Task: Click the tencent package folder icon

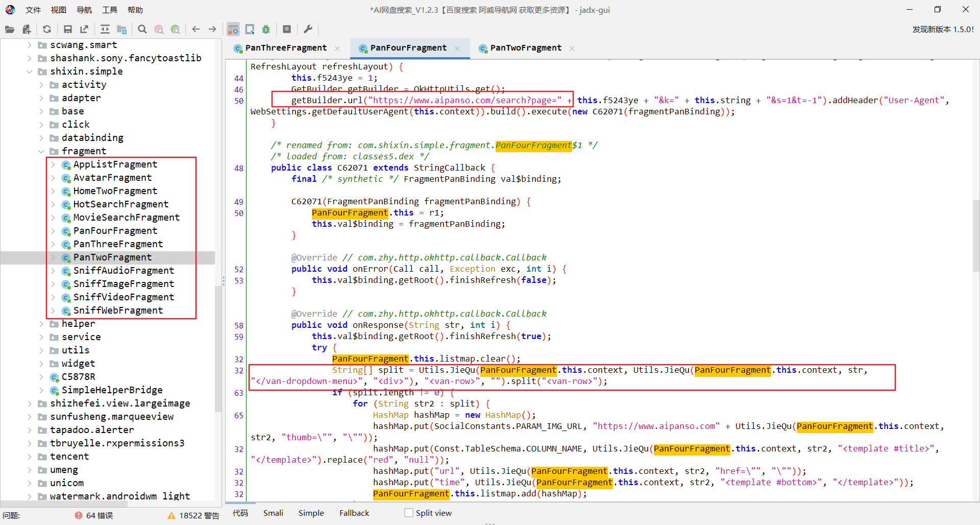Action: (x=42, y=457)
